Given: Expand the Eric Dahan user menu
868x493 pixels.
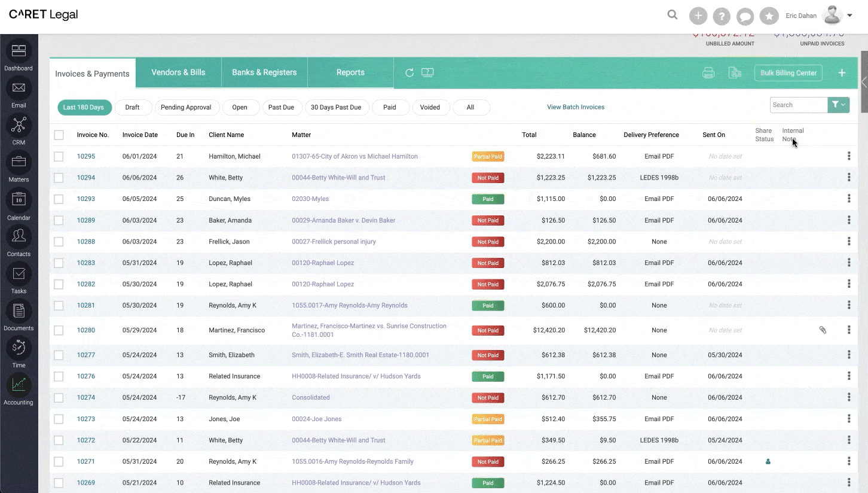Looking at the screenshot, I should click(849, 16).
